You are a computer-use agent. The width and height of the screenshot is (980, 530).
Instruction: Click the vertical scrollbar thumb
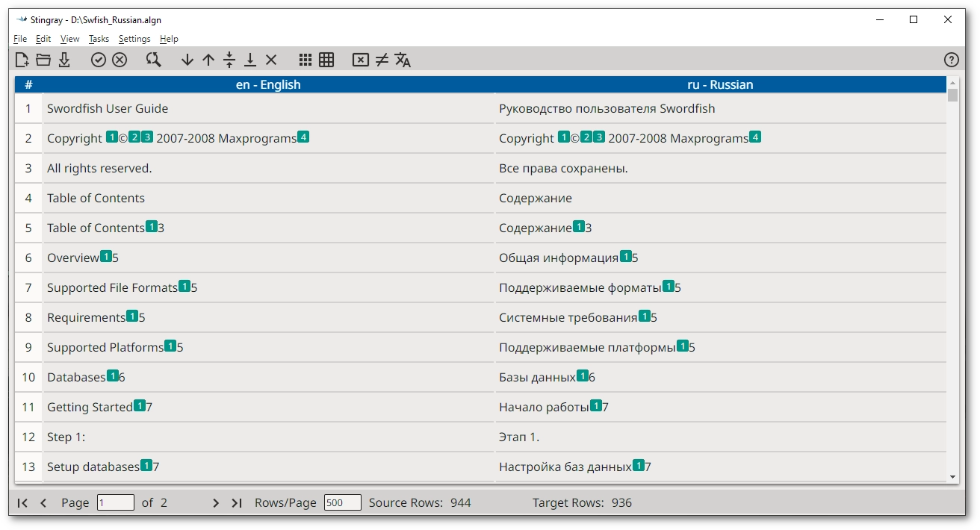[x=952, y=95]
